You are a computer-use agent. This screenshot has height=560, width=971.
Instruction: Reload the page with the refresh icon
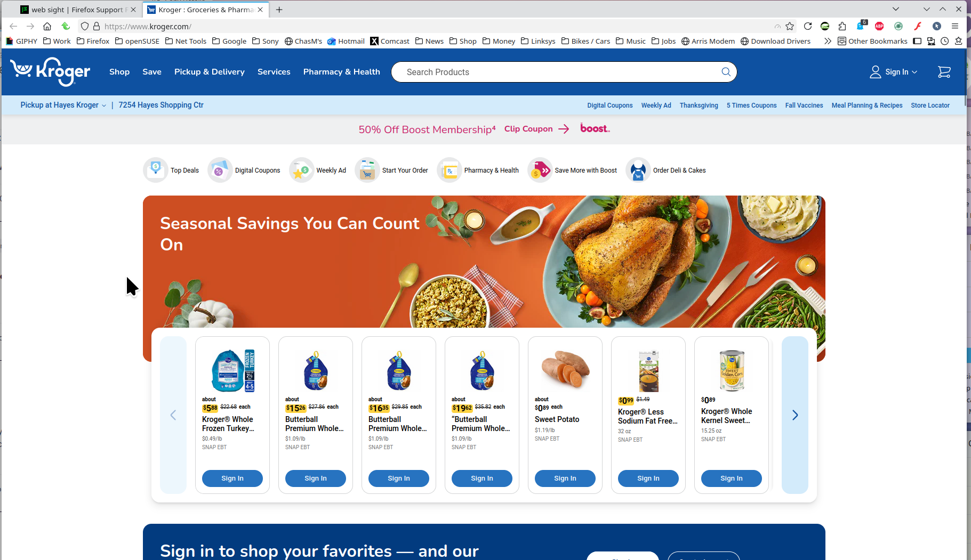pos(808,26)
